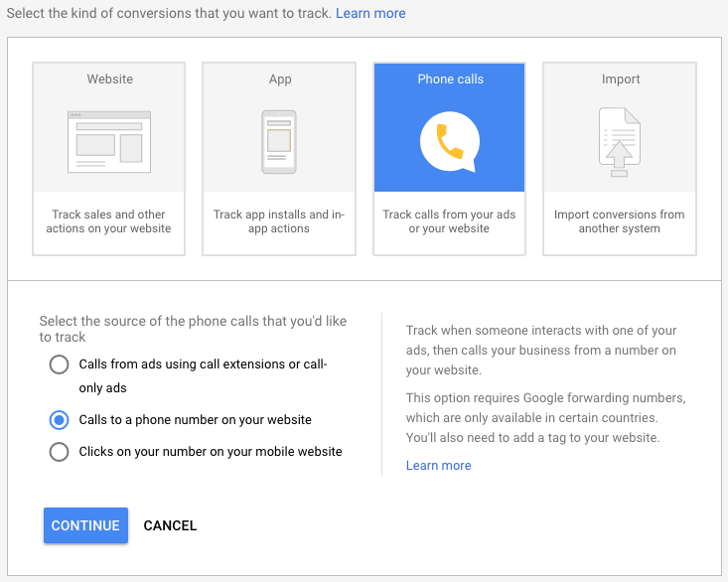
Task: Click the App smartphone icon
Action: point(279,142)
